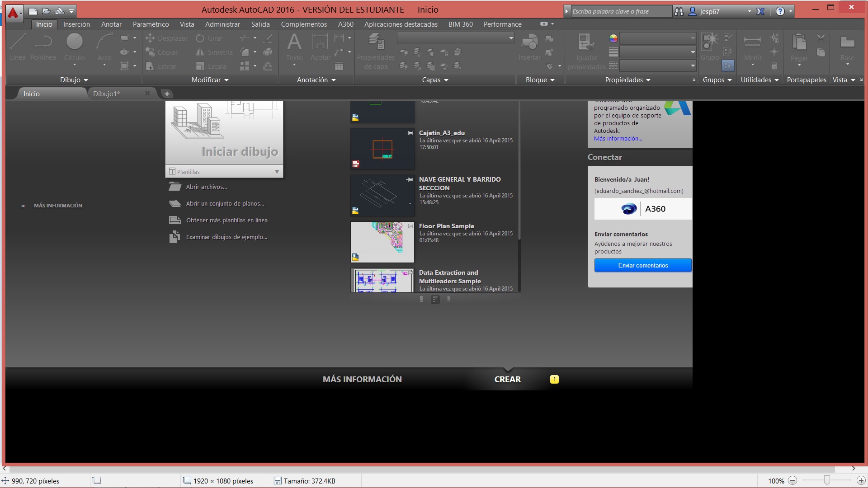This screenshot has width=868, height=488.
Task: Click the Simetría (mirror) tool
Action: pyautogui.click(x=214, y=52)
